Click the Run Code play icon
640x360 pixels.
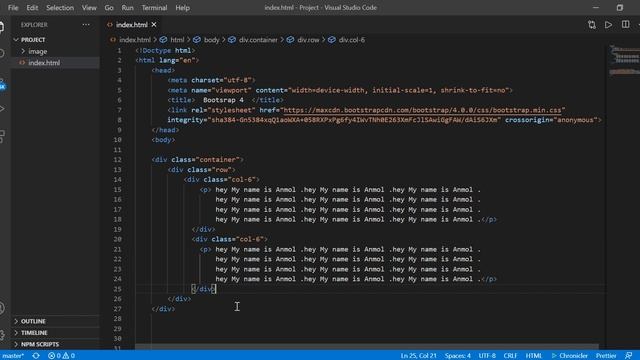[608, 25]
